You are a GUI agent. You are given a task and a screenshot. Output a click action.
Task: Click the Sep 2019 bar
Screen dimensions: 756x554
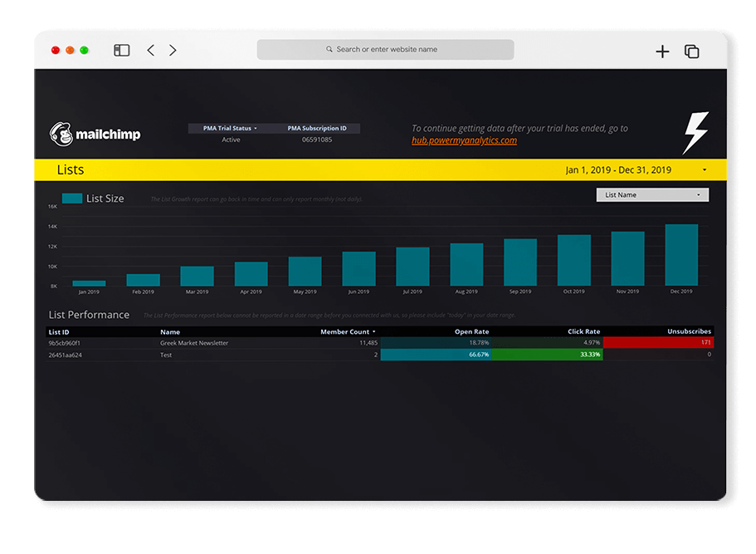520,262
